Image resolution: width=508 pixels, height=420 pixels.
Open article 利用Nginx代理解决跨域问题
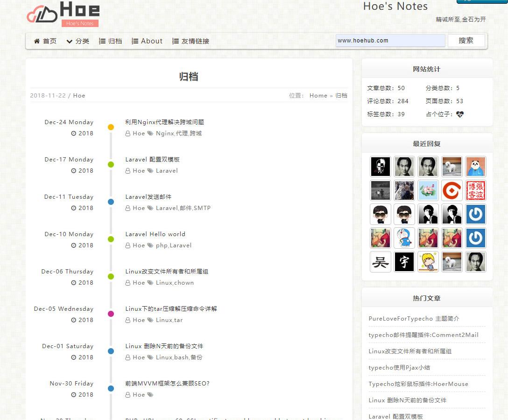click(x=164, y=122)
